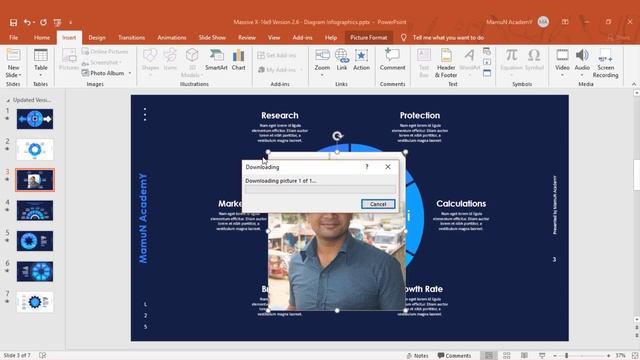Collapse the Updated Version section
This screenshot has width=640, height=360.
point(8,100)
